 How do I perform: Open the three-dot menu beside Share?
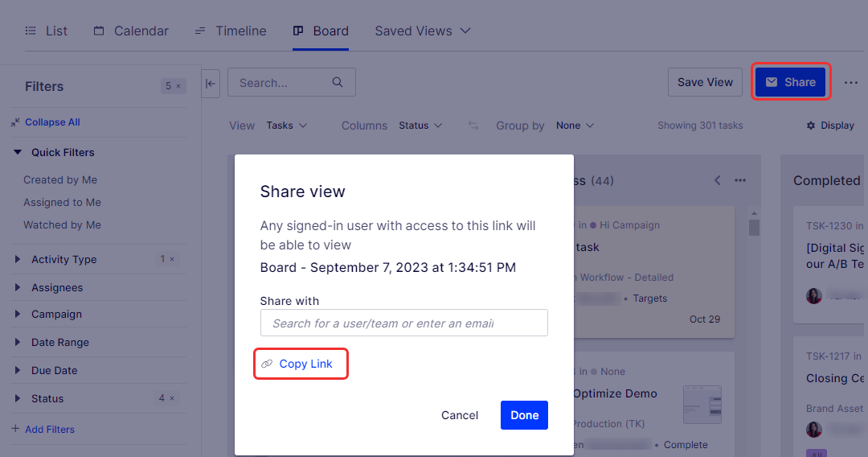tap(851, 83)
